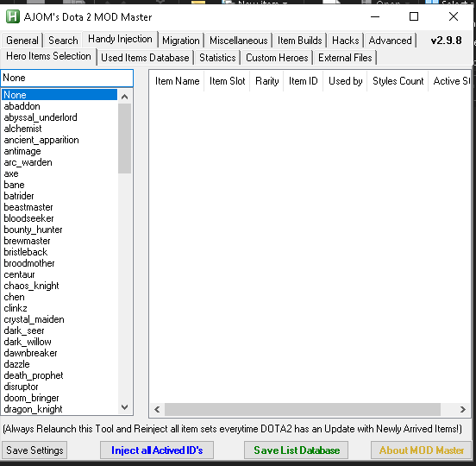Image resolution: width=476 pixels, height=466 pixels.
Task: Select broodmother hero entry
Action: [x=60, y=263]
